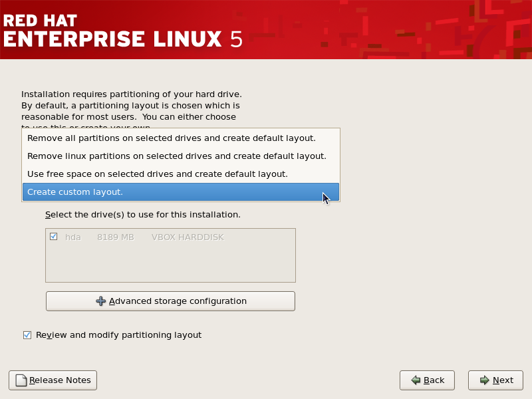
Task: Click the Red Hat Enterprise Linux 5 logo
Action: coord(123,31)
